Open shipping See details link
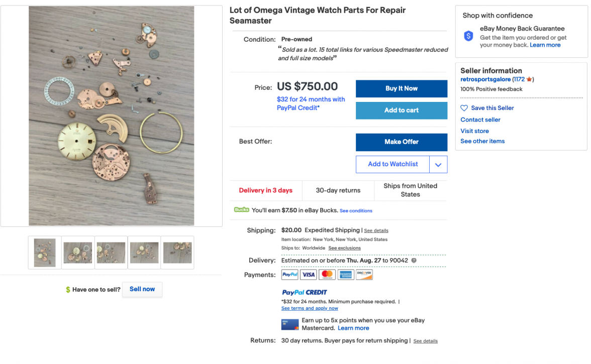 [376, 230]
